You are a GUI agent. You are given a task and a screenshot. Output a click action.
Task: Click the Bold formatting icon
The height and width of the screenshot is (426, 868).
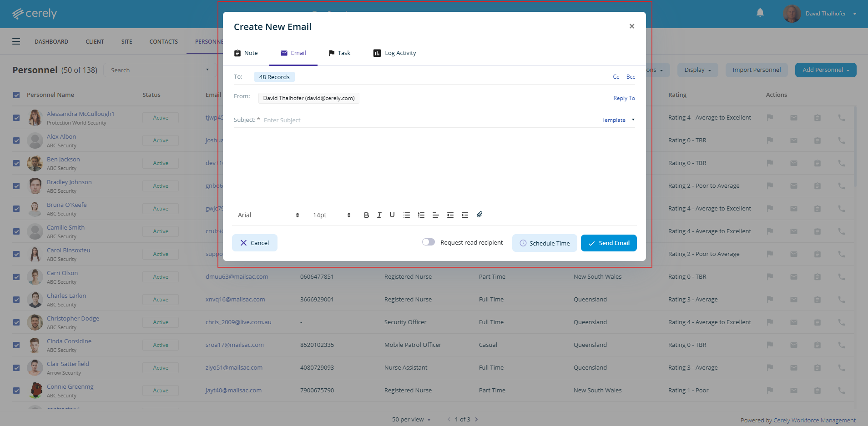pyautogui.click(x=366, y=215)
